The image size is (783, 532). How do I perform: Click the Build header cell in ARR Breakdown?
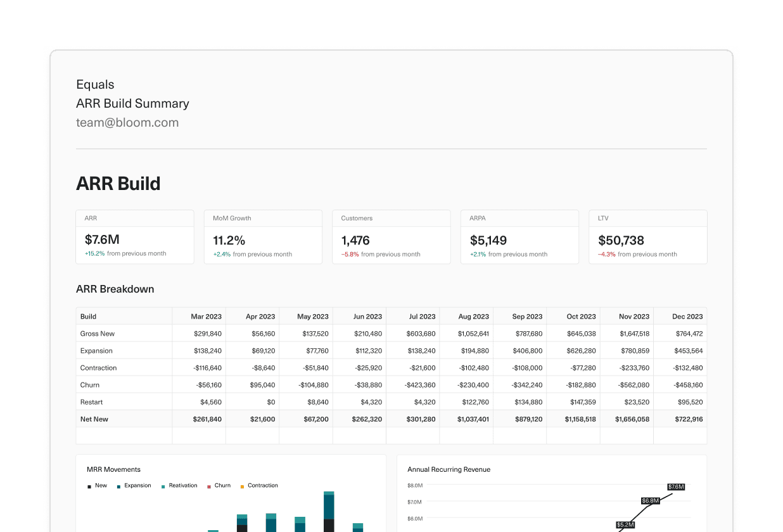point(88,316)
